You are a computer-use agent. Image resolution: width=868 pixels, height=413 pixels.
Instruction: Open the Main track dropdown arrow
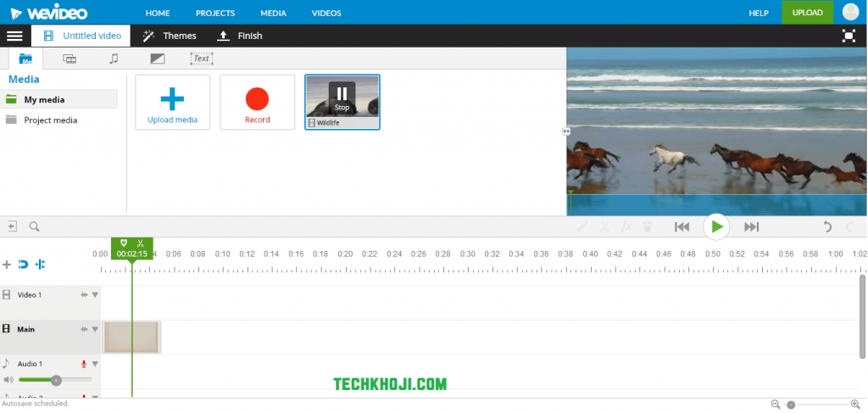click(95, 329)
